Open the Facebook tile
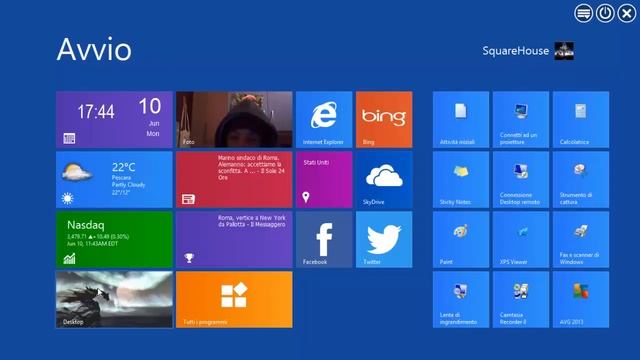The image size is (640, 360). [x=324, y=240]
